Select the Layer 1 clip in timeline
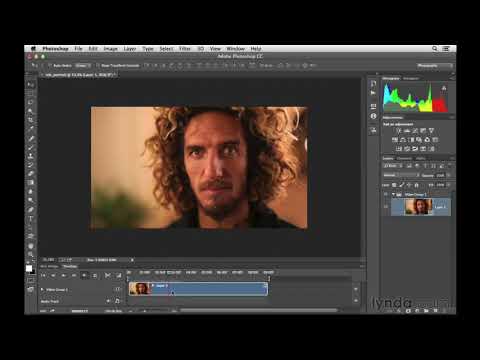This screenshot has height=360, width=480. (198, 289)
